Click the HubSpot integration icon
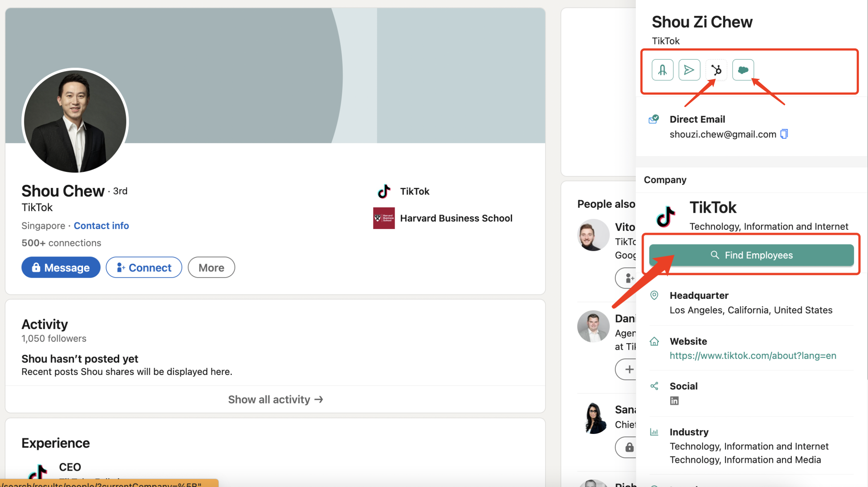 point(716,70)
